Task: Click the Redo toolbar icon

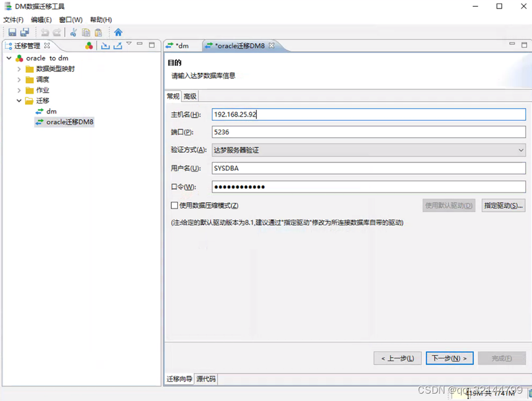Action: 57,32
